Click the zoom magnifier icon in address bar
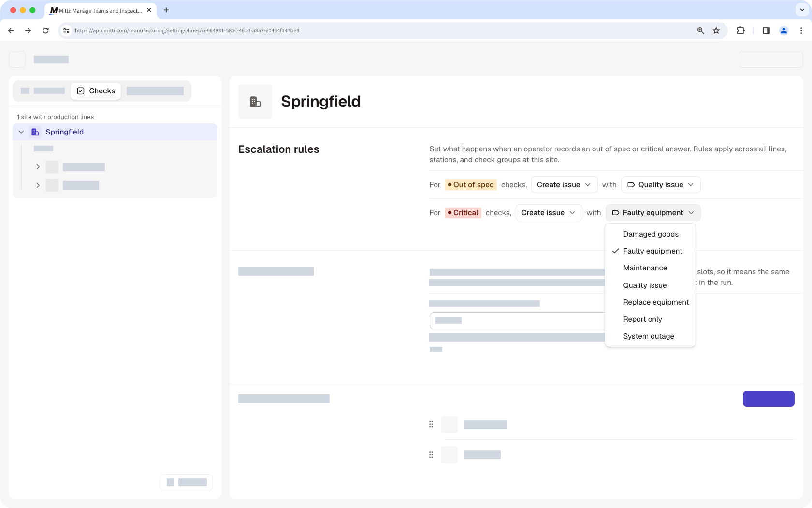Screen dimensions: 812x508 pos(700,30)
